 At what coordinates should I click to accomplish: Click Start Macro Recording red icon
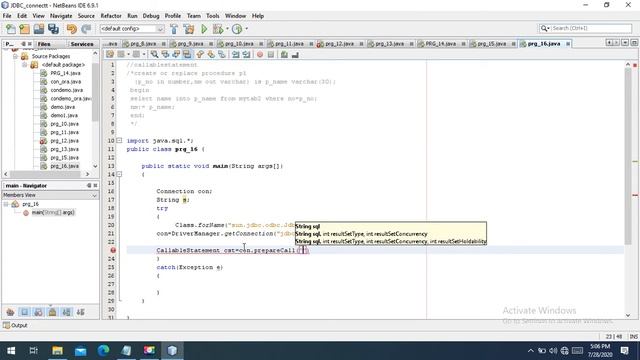(x=260, y=54)
